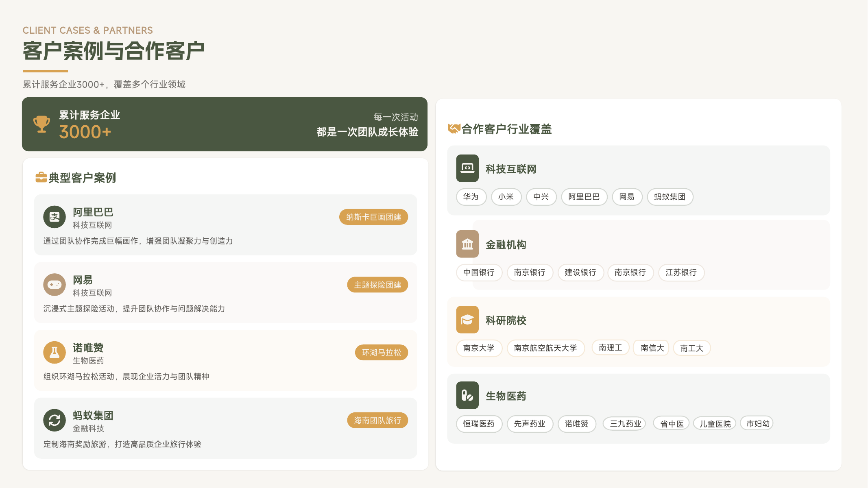Viewport: 868px width, 488px height.
Task: Select the 儿童医院 chip
Action: coord(715,424)
